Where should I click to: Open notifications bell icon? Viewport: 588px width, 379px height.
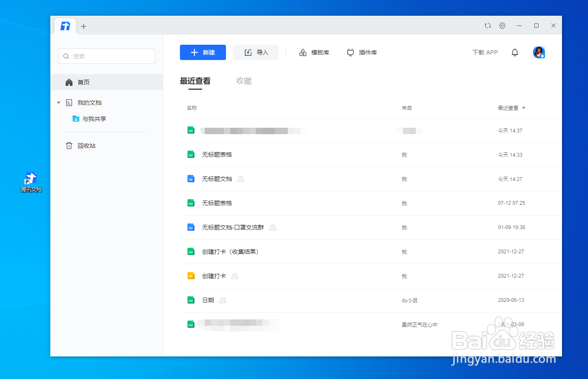click(x=515, y=52)
